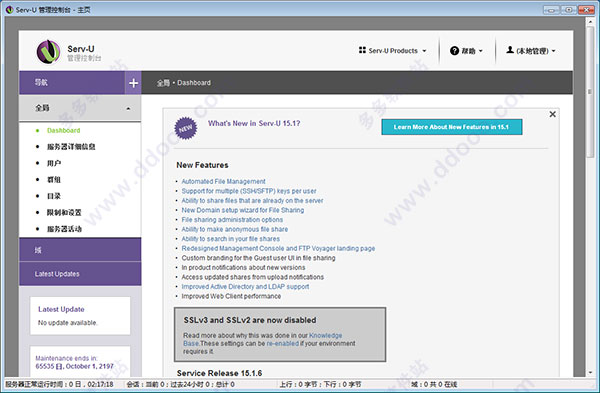This screenshot has height=393, width=600.
Task: Open Ability to share files already on server link
Action: (x=252, y=201)
